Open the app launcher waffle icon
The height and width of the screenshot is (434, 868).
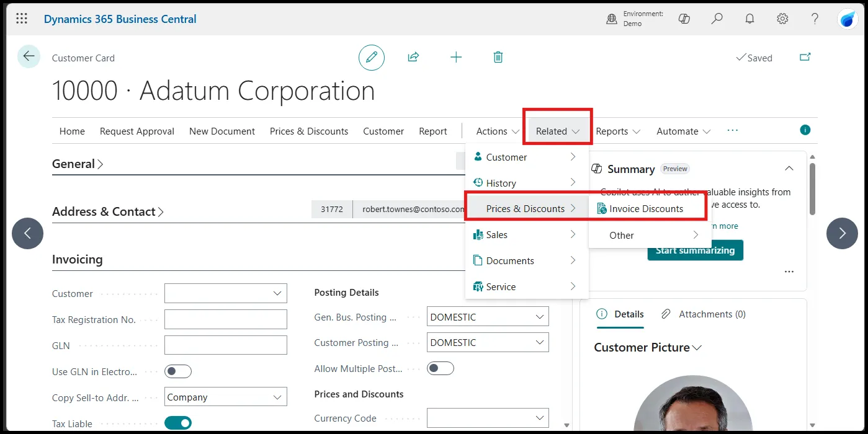(x=22, y=19)
